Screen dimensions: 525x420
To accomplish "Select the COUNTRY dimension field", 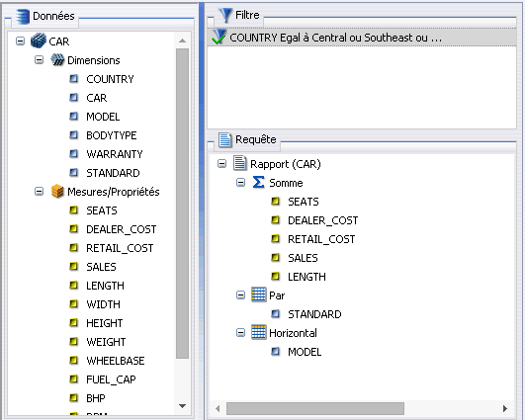I will coord(110,79).
